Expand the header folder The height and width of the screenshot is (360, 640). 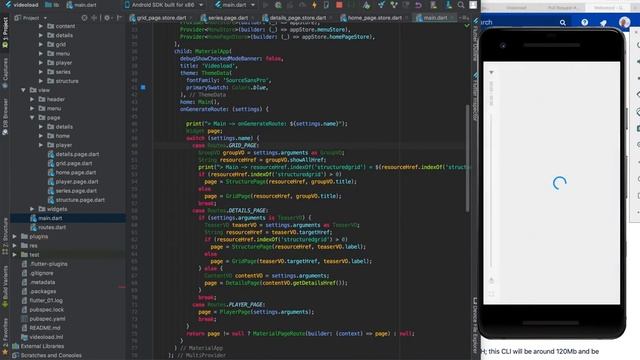click(x=32, y=99)
